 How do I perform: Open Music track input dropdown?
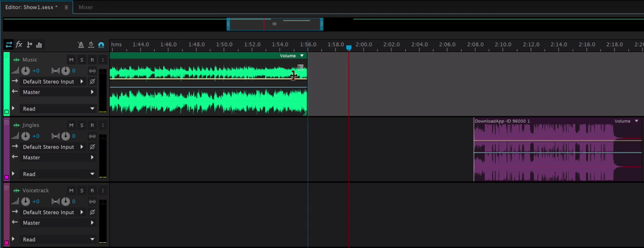click(x=53, y=81)
